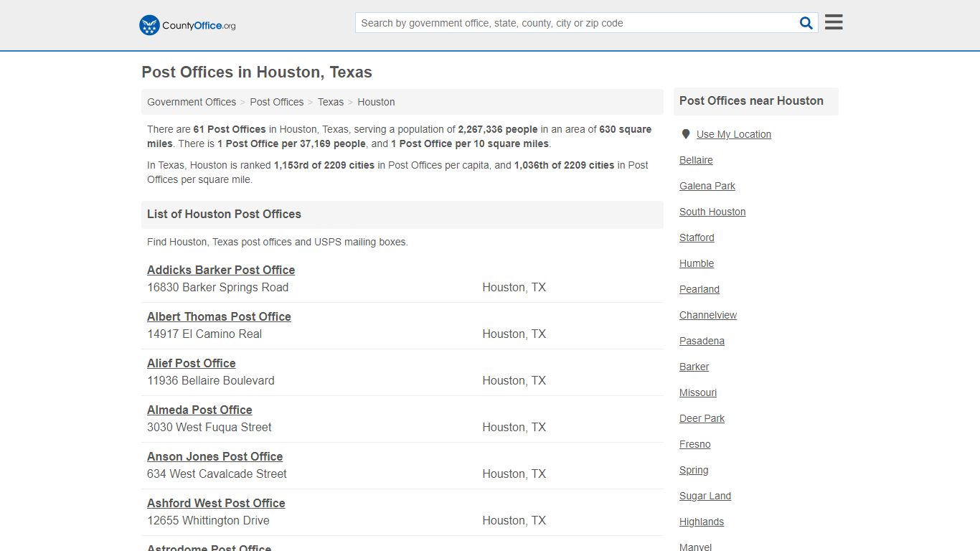Open Ashford West Post Office
The image size is (980, 551).
(x=216, y=503)
